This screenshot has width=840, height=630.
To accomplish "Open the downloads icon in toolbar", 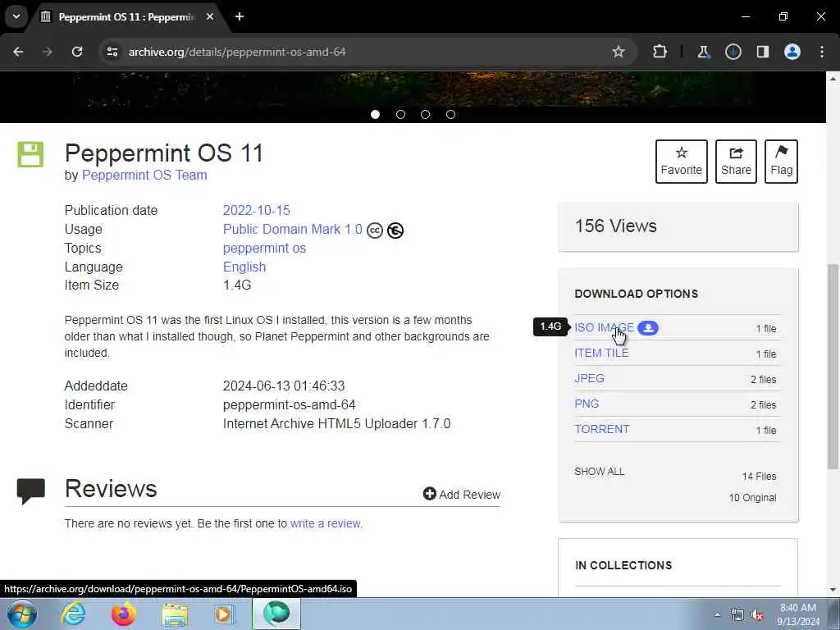I will point(733,52).
